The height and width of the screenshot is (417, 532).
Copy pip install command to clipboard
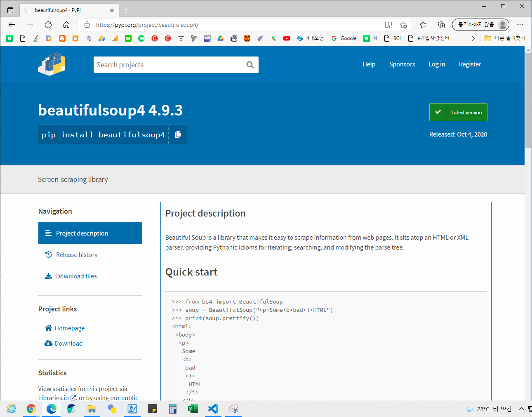tap(178, 134)
